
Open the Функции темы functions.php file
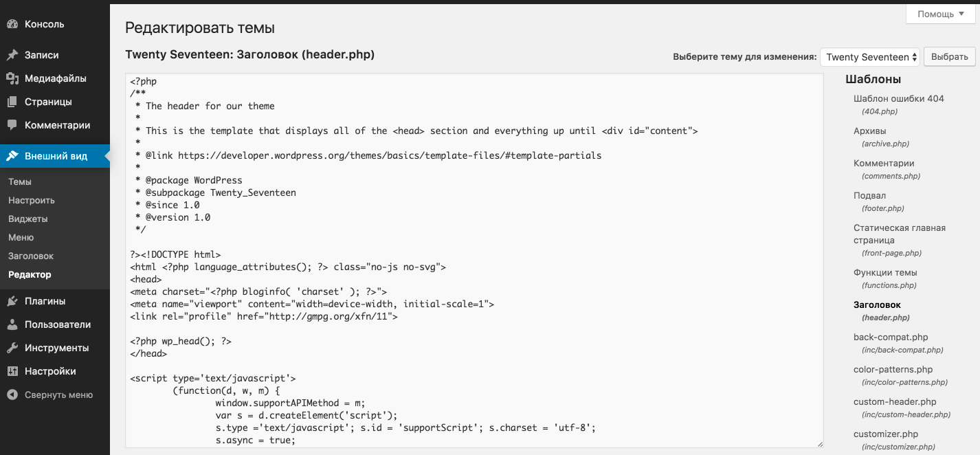885,273
